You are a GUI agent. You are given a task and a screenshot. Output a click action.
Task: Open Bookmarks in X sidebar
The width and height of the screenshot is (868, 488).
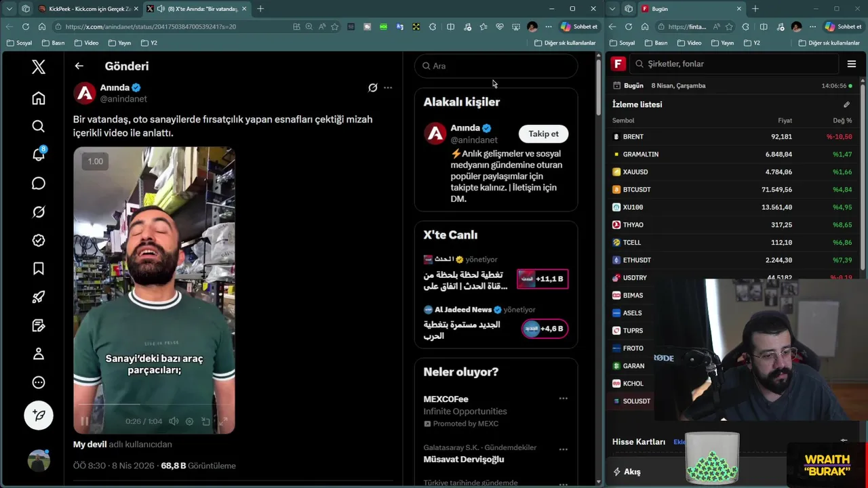tap(39, 269)
